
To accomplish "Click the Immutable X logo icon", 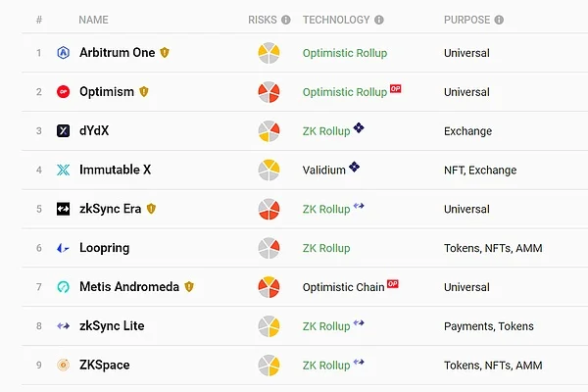I will 64,170.
